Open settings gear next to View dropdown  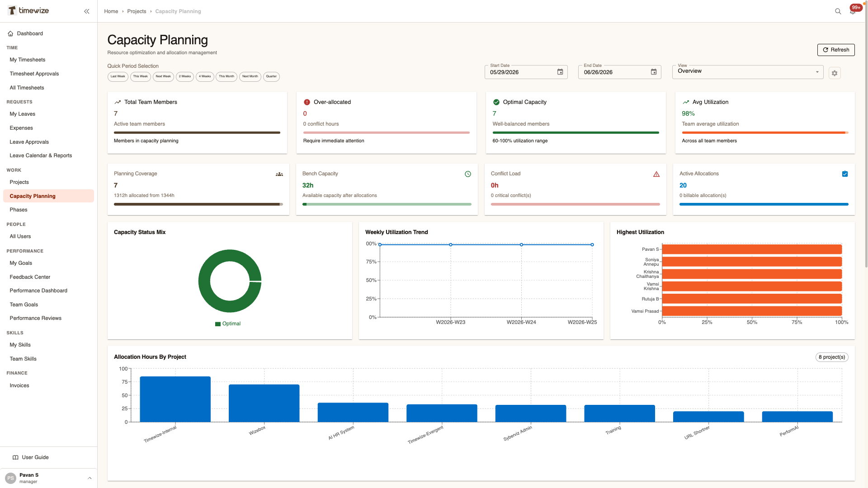tap(835, 73)
